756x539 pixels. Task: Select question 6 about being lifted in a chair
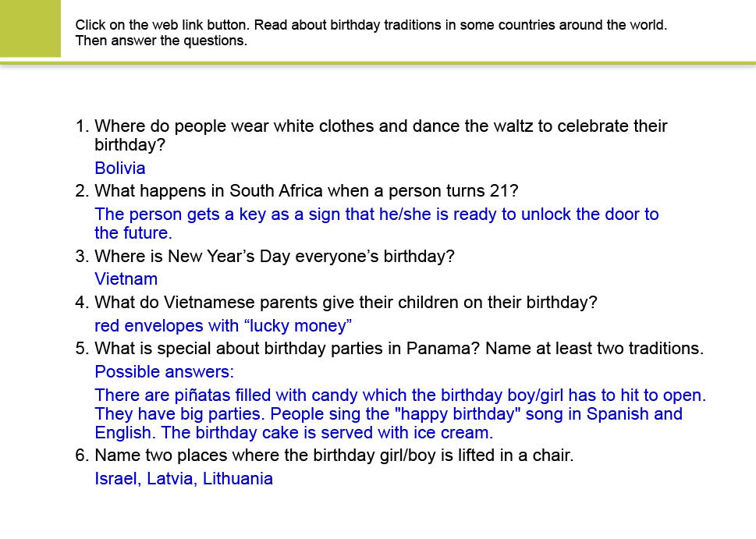pyautogui.click(x=334, y=456)
